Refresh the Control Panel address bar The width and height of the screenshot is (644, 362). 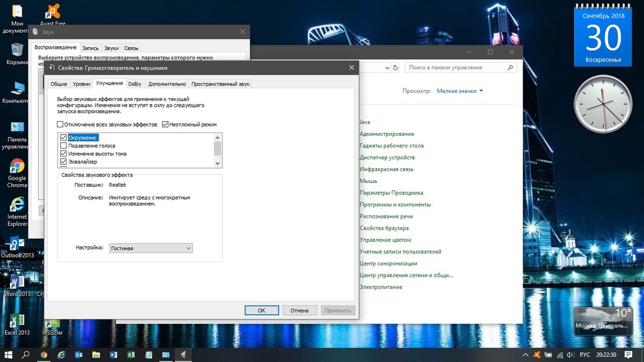click(x=396, y=68)
